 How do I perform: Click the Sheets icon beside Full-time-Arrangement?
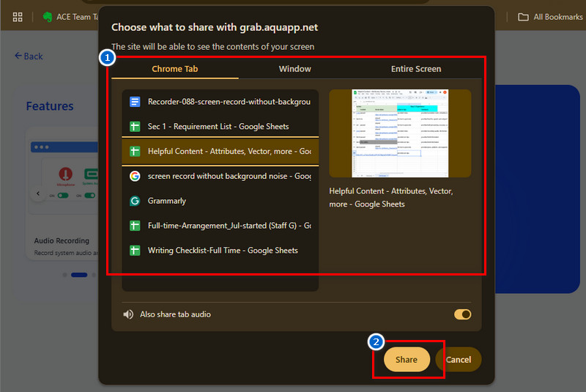coord(135,226)
